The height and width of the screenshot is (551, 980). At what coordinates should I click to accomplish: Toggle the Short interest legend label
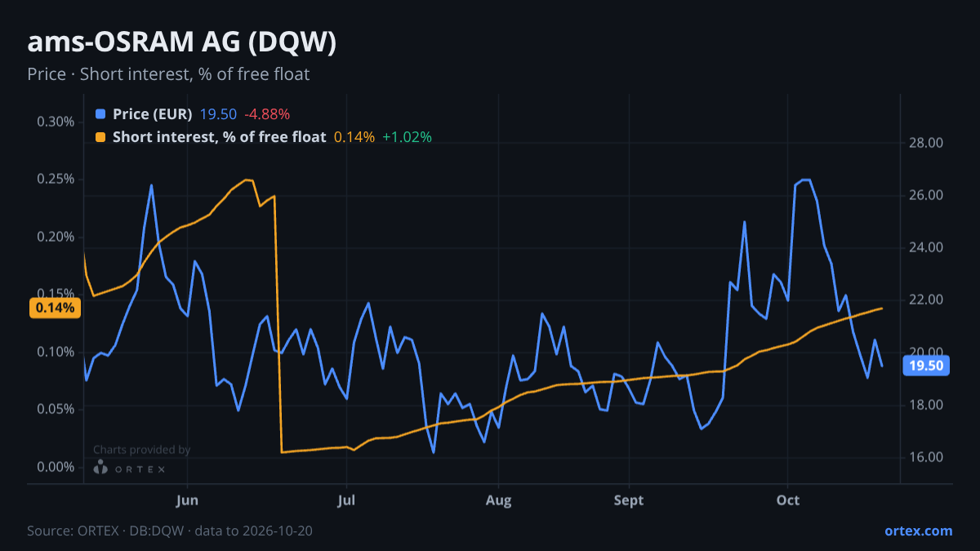(x=219, y=137)
